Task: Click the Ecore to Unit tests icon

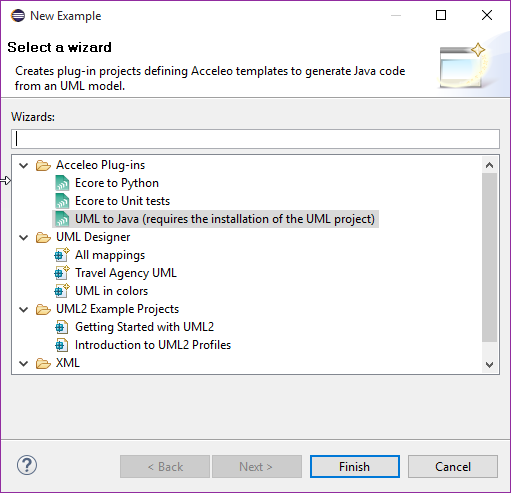Action: tap(62, 201)
